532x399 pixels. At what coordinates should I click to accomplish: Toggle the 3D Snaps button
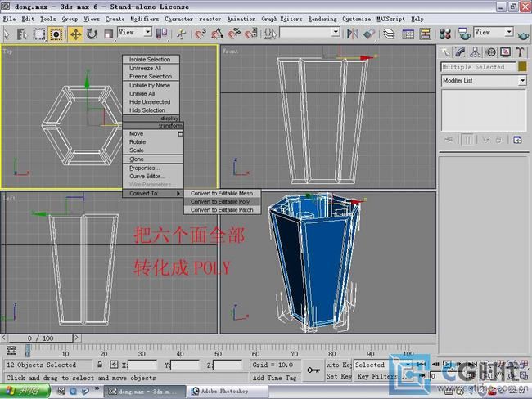(201, 34)
